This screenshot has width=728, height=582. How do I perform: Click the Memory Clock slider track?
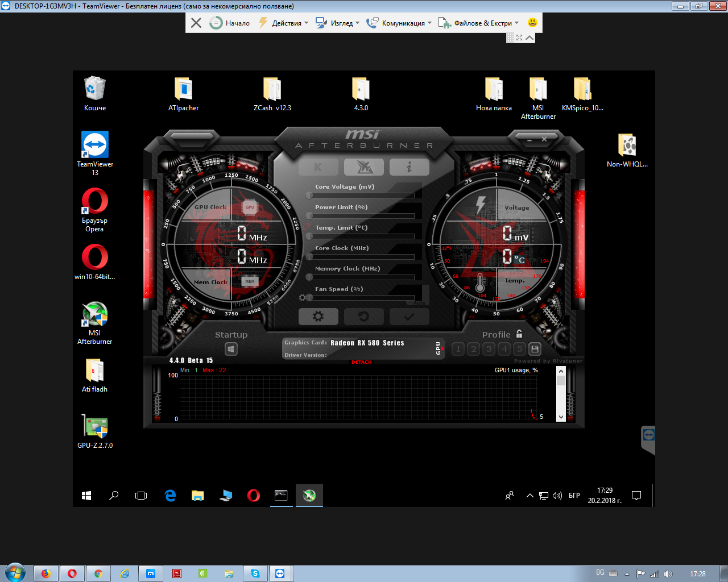(x=361, y=277)
